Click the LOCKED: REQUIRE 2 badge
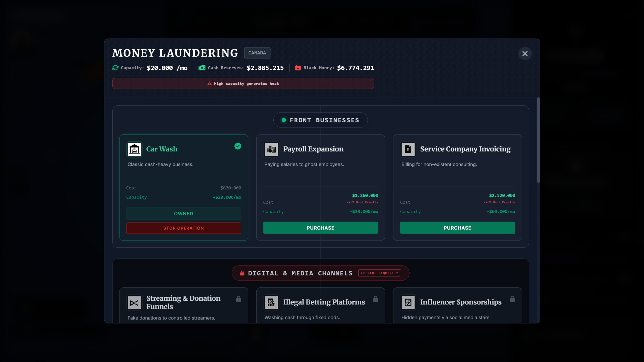The width and height of the screenshot is (644, 362). coord(380,273)
